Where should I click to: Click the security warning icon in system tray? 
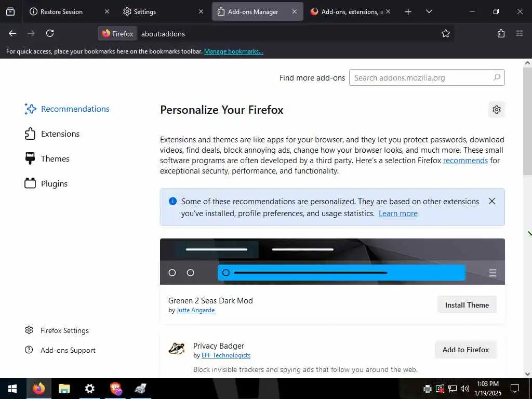pyautogui.click(x=440, y=389)
